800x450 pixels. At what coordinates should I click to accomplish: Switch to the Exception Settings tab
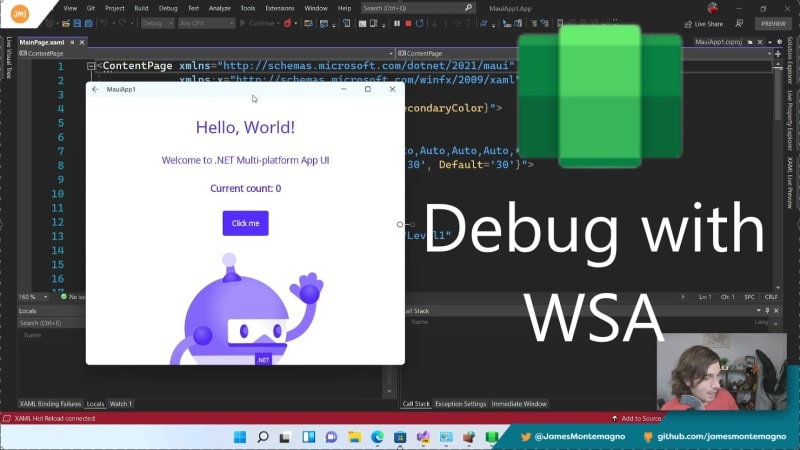(x=460, y=404)
